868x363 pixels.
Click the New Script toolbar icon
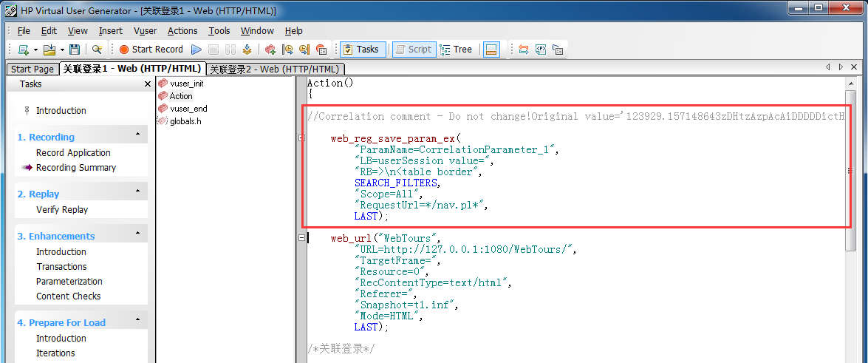tap(23, 50)
